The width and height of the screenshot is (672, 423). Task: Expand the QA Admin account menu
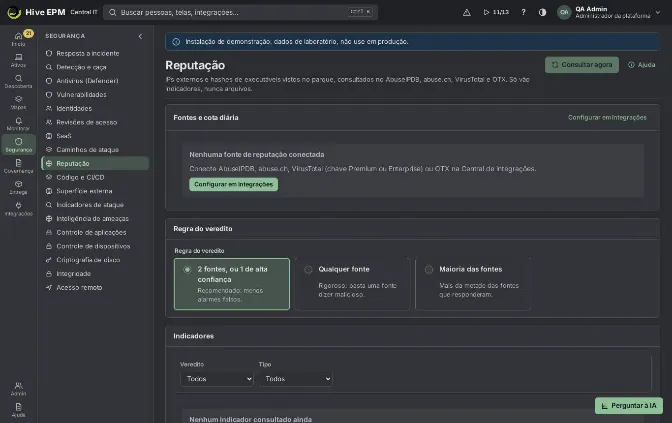(658, 12)
